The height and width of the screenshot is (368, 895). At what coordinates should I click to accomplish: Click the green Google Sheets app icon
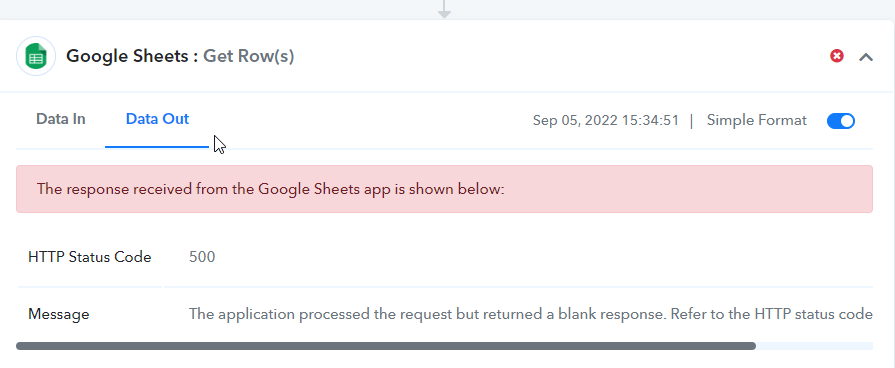click(36, 56)
